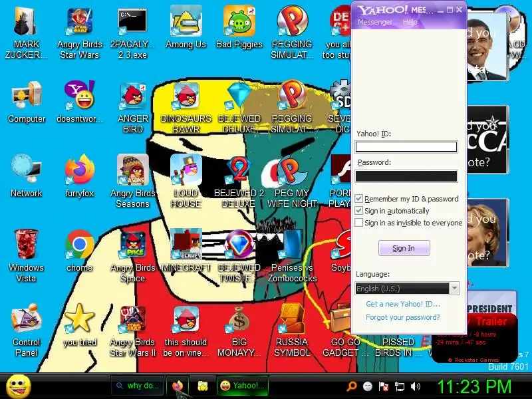Open the Help menu in Yahoo Messenger
This screenshot has height=399, width=532.
410,22
